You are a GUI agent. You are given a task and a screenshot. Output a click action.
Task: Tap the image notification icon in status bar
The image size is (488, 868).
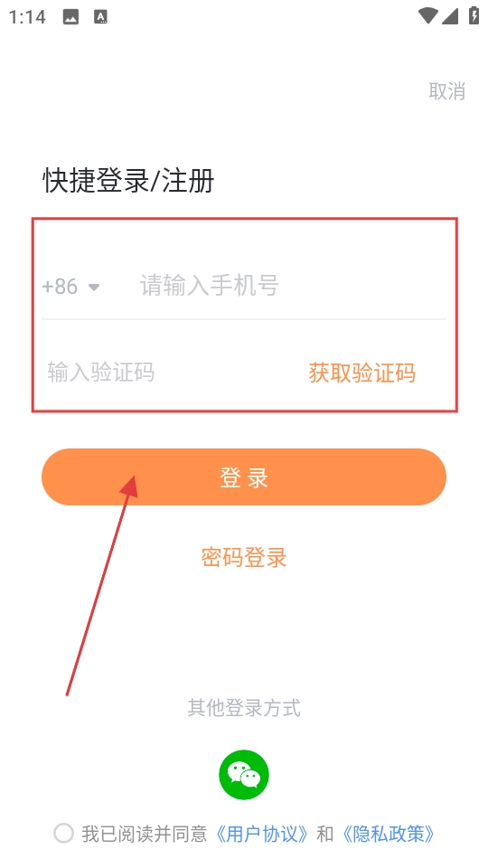click(70, 17)
